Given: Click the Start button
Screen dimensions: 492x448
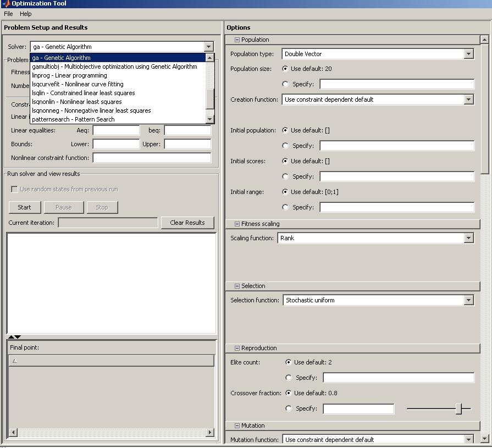Looking at the screenshot, I should tap(25, 207).
